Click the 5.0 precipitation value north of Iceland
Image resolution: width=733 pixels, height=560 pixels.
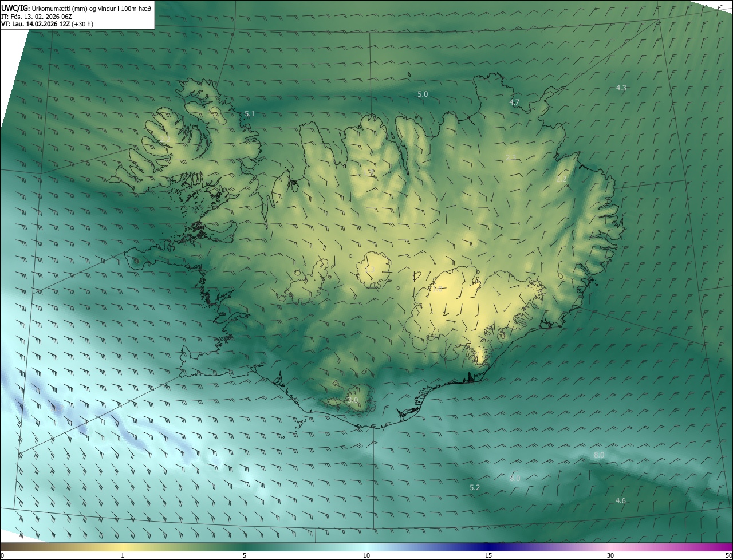click(x=423, y=94)
